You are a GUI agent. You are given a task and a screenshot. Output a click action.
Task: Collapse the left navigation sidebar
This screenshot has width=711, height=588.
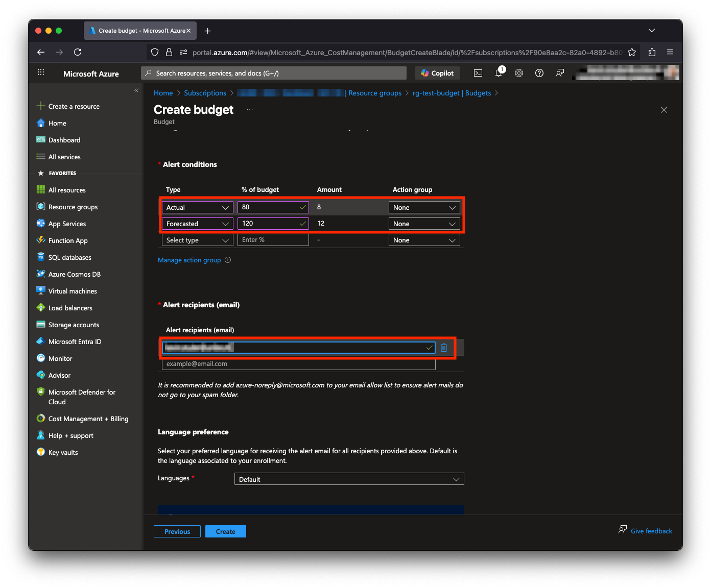tap(136, 90)
